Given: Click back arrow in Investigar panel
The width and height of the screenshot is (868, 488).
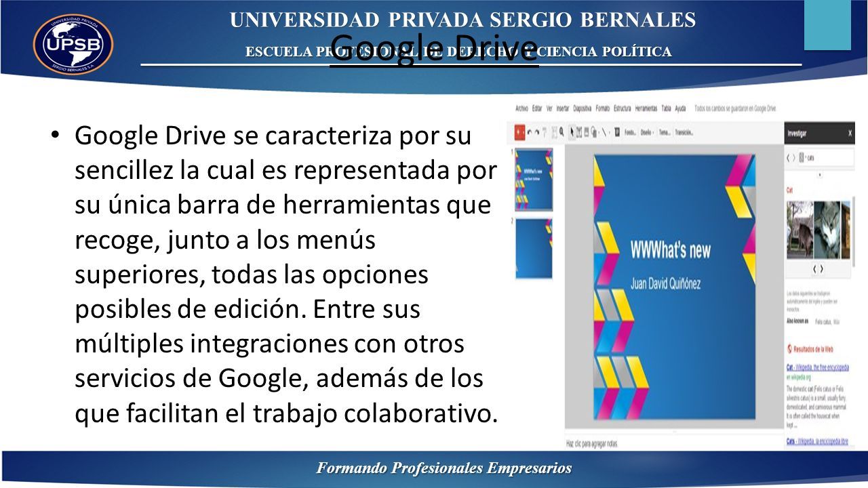Looking at the screenshot, I should (788, 158).
